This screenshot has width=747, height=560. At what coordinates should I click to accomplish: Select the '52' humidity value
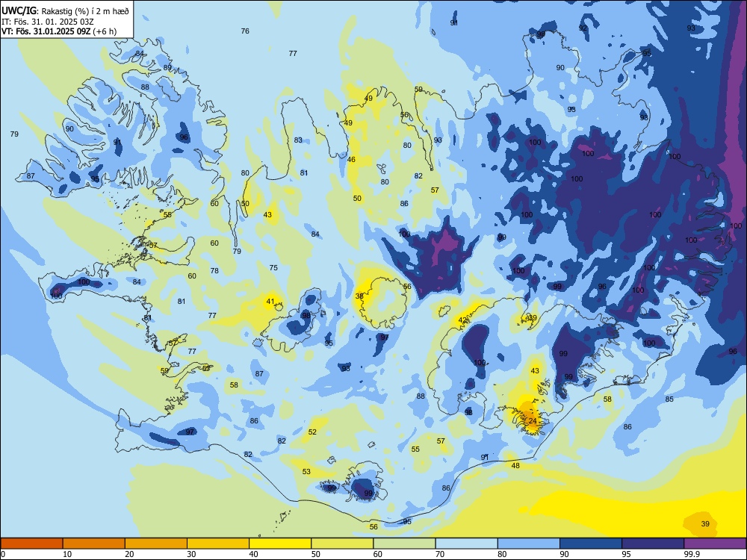312,432
